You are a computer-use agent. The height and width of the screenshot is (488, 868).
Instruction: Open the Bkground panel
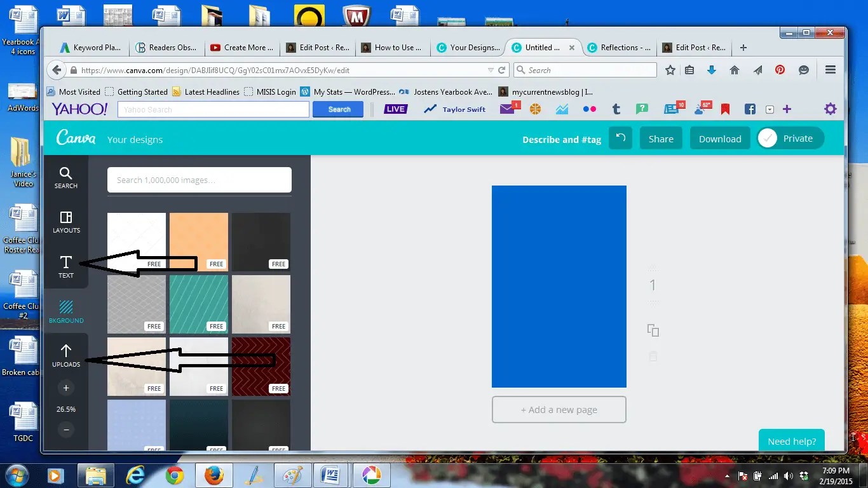click(x=66, y=311)
